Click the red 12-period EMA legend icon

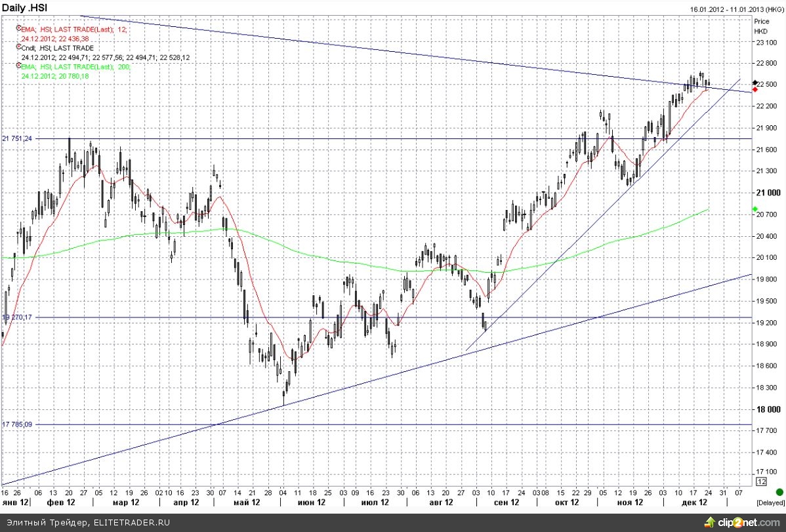pyautogui.click(x=18, y=30)
